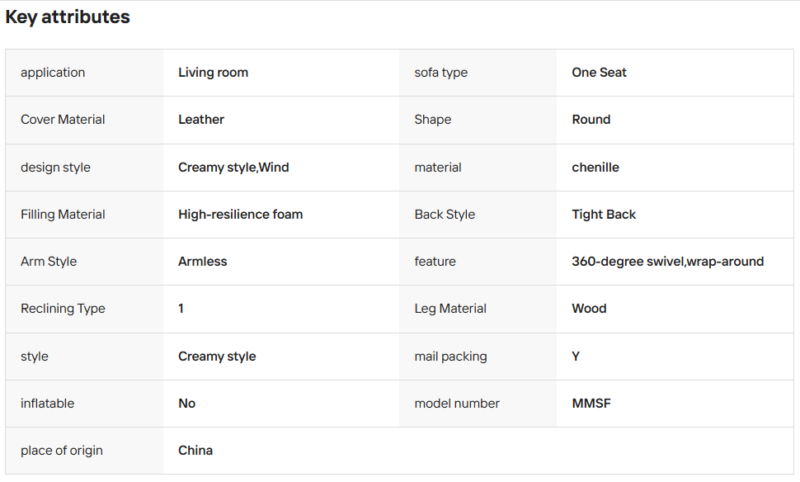Viewport: 800px width, 482px height.
Task: Click the Cover Material label
Action: click(x=63, y=119)
